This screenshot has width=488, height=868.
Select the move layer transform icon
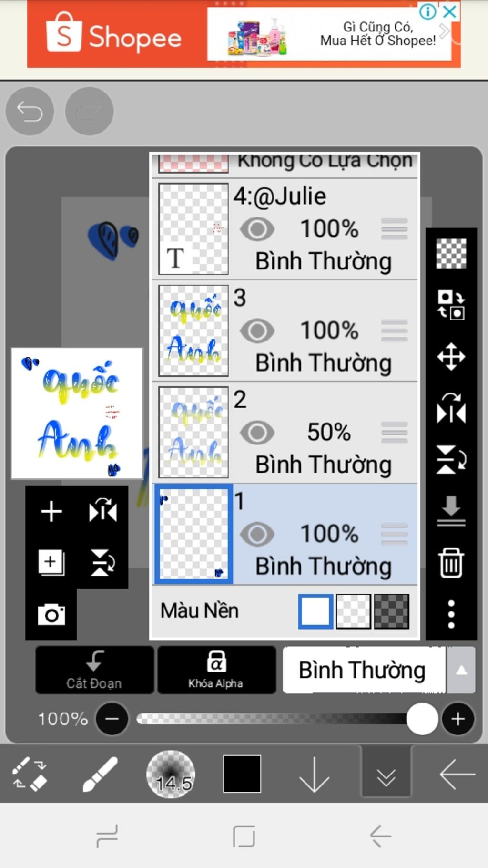point(451,356)
